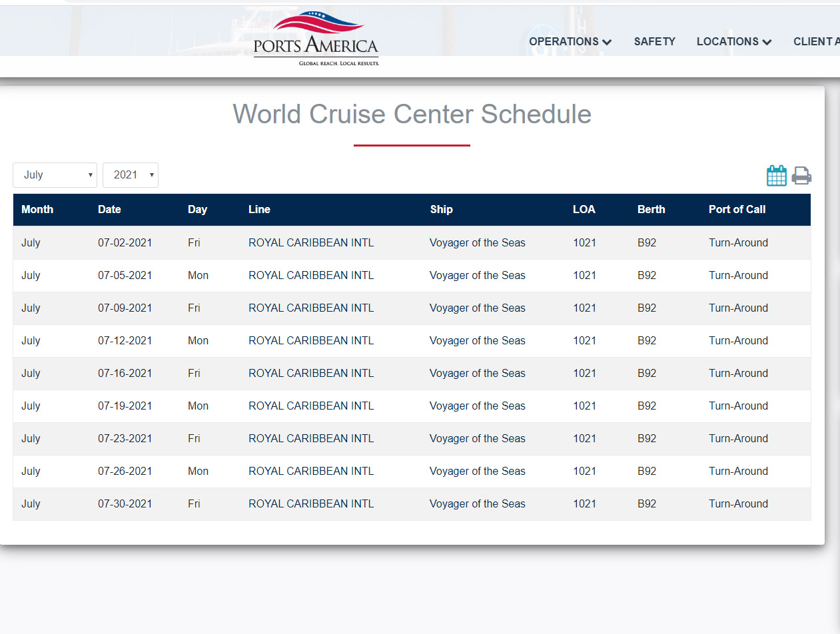Click the Date column header
840x634 pixels.
point(109,209)
